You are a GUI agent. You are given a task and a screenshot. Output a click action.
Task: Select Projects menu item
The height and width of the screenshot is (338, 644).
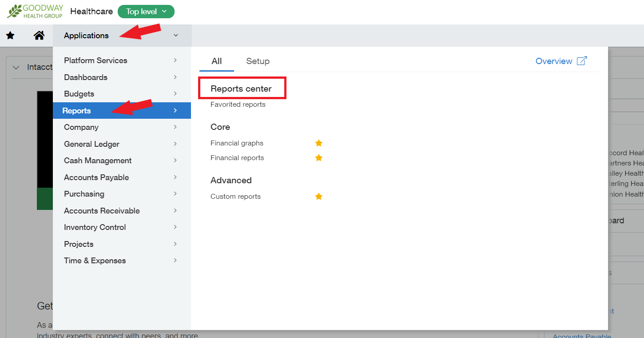pyautogui.click(x=122, y=244)
